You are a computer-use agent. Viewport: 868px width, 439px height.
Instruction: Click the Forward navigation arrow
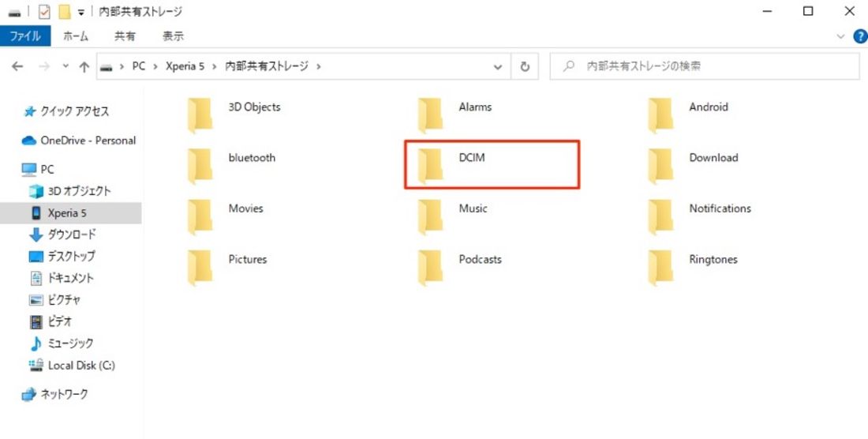(x=44, y=66)
